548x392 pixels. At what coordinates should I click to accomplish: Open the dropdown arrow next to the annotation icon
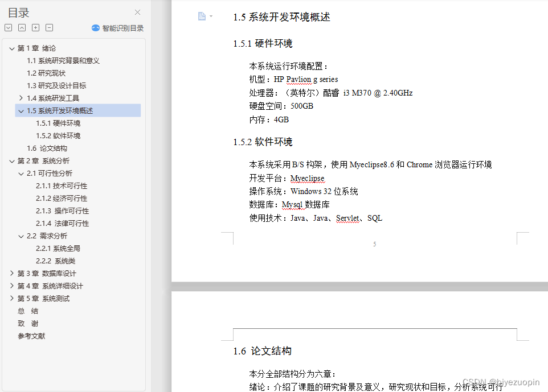pos(210,16)
